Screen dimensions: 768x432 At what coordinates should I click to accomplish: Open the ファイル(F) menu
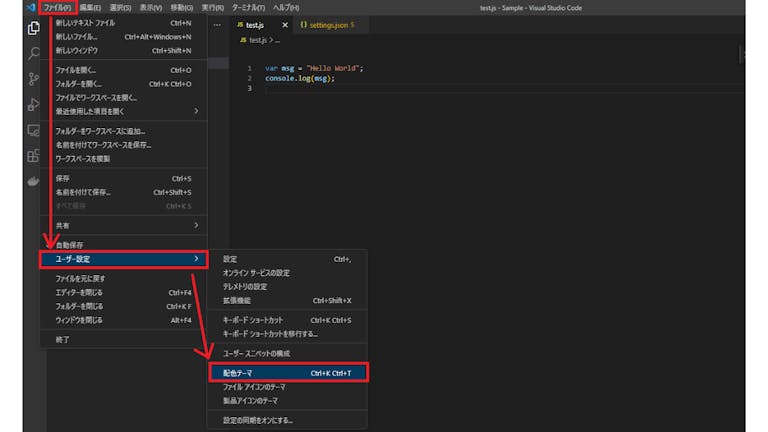pos(57,8)
